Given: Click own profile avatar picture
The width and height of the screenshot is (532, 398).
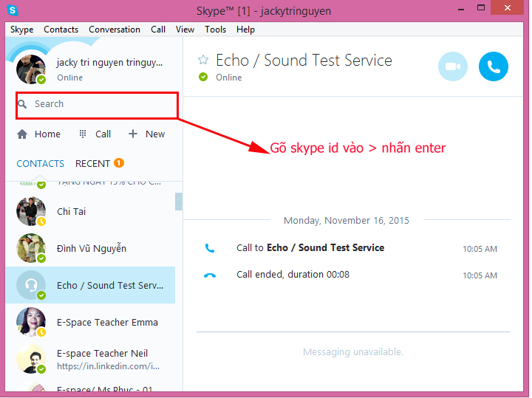Looking at the screenshot, I should (x=31, y=69).
